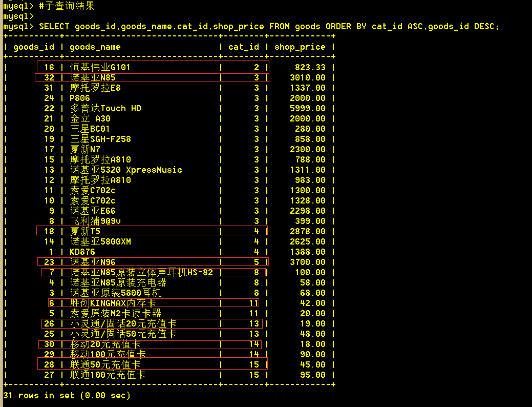Image resolution: width=532 pixels, height=407 pixels.
Task: Click goods name 金立 A30
Action: click(90, 118)
